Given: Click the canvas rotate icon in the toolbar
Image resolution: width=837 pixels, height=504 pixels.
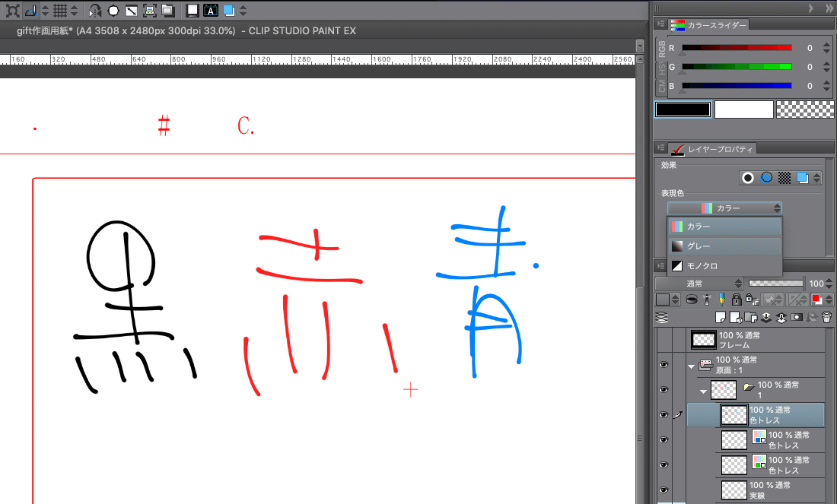Looking at the screenshot, I should pyautogui.click(x=95, y=11).
